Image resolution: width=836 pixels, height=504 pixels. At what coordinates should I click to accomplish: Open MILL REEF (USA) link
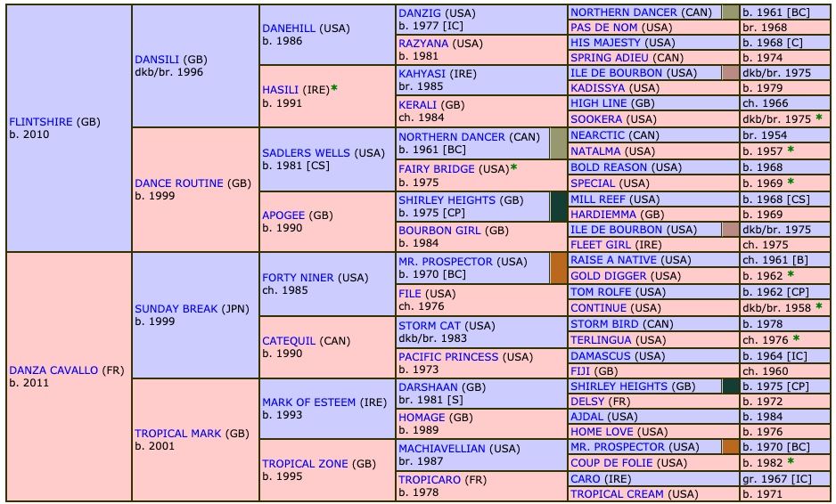[598, 199]
